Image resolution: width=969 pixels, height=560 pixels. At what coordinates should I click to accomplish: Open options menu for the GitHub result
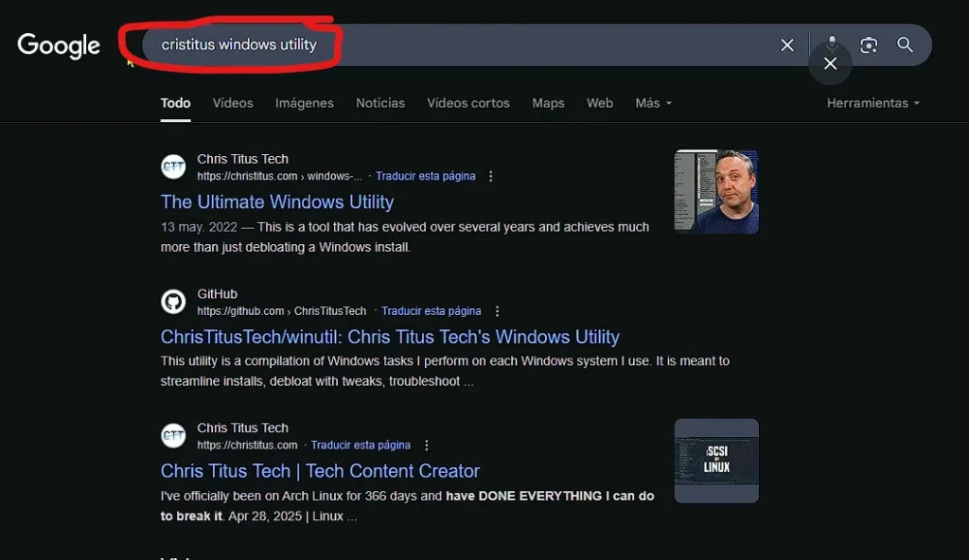click(497, 311)
